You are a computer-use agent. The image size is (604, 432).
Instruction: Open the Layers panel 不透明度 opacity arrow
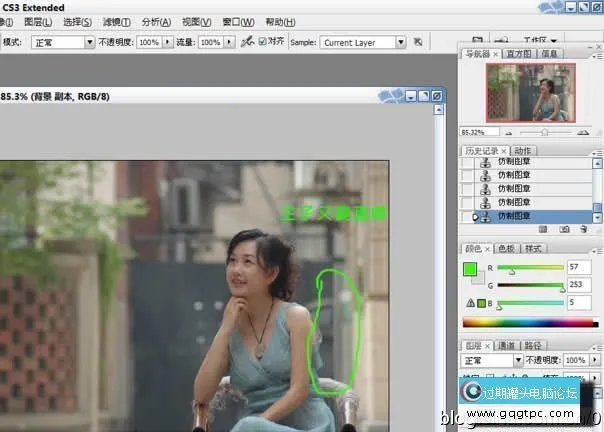[x=595, y=360]
